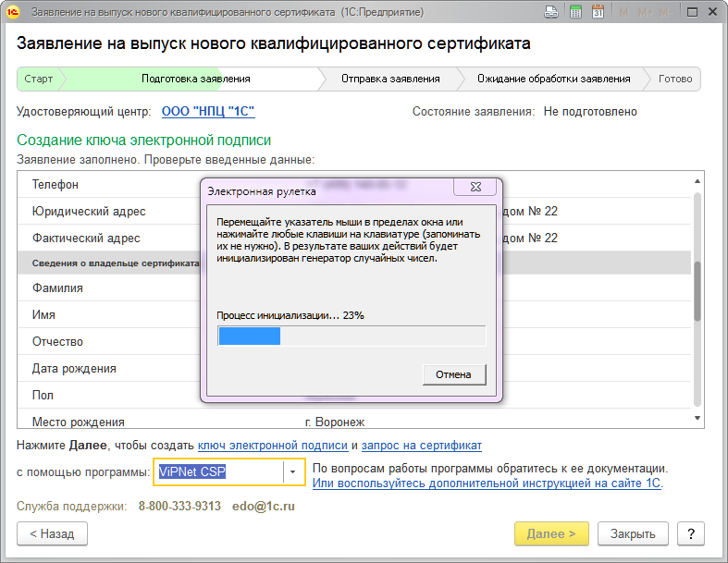Close the main 1C application window
Image resolution: width=728 pixels, height=563 pixels.
tap(712, 12)
